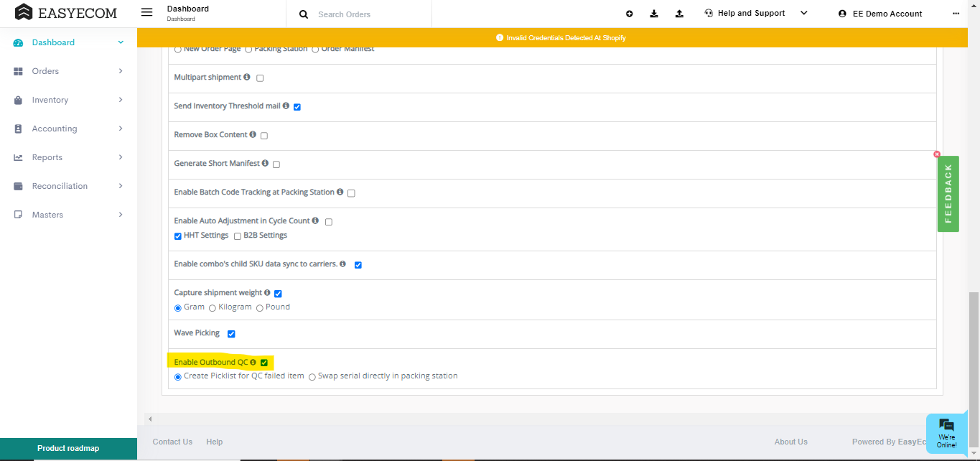The width and height of the screenshot is (980, 461).
Task: Click the Reports chart icon
Action: point(19,157)
